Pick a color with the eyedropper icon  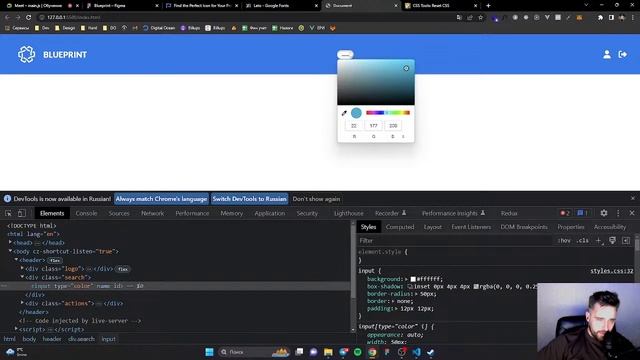(x=344, y=113)
